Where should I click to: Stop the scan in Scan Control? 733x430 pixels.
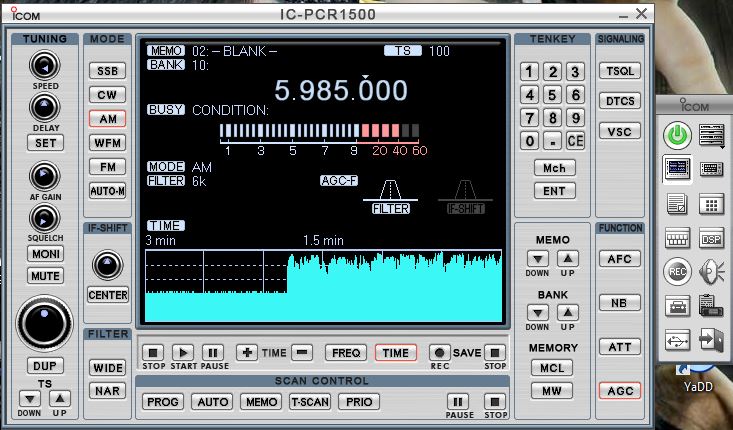click(x=495, y=402)
